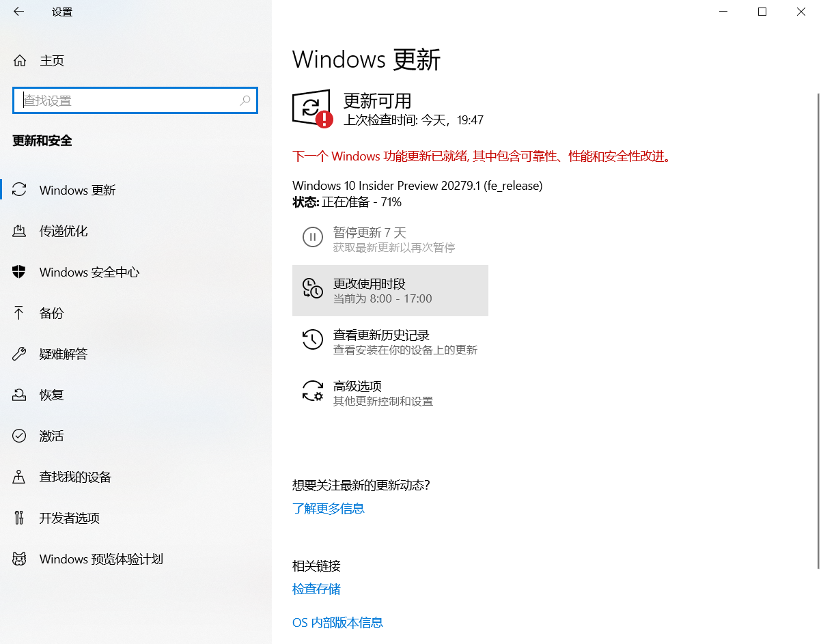The height and width of the screenshot is (644, 821).
Task: Click the 想要关注最新的更新动态? text
Action: [361, 486]
